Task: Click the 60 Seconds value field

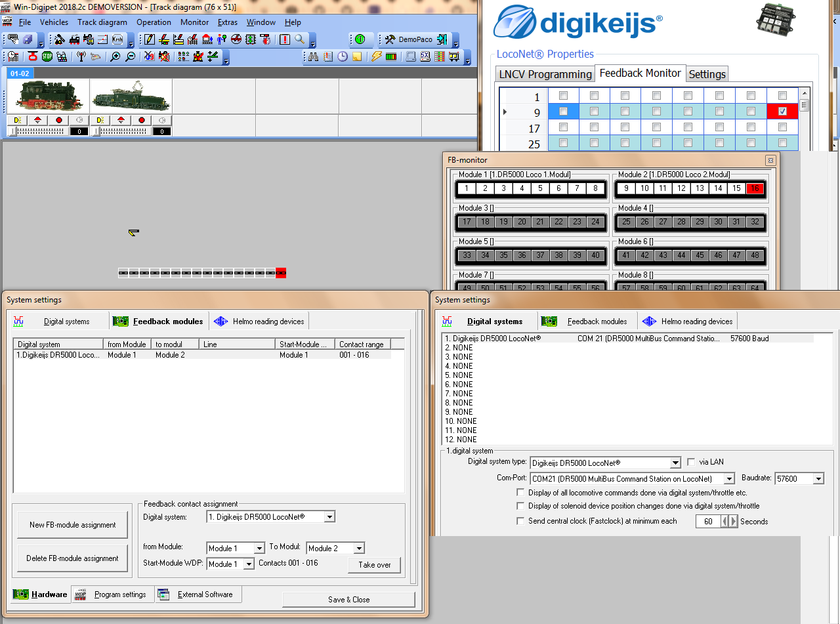Action: 707,522
